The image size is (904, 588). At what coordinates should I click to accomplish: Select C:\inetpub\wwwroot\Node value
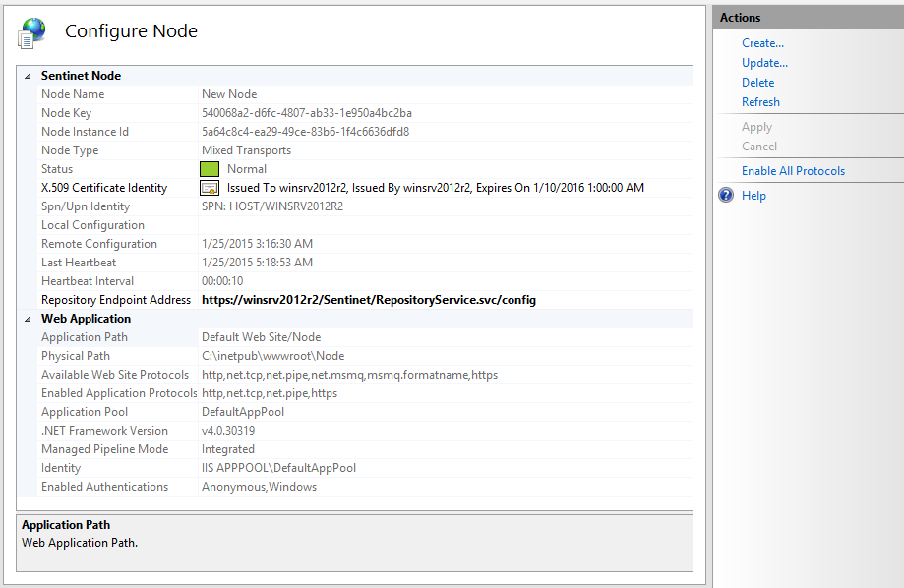point(272,356)
